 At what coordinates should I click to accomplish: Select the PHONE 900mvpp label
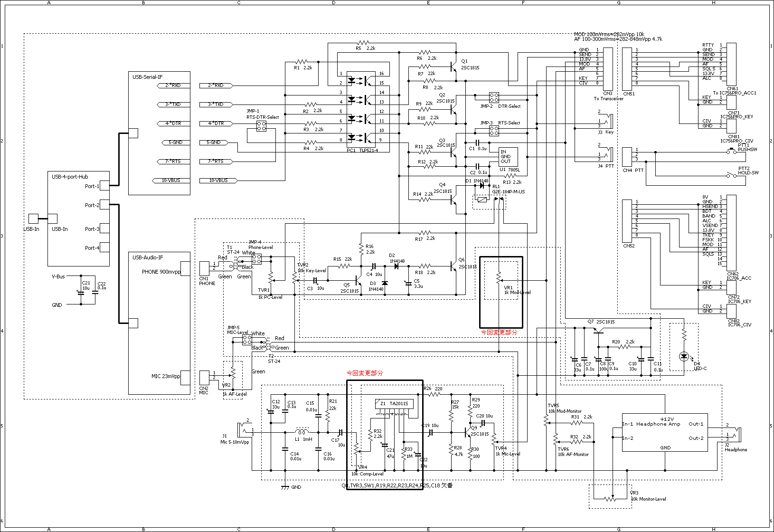tap(161, 272)
